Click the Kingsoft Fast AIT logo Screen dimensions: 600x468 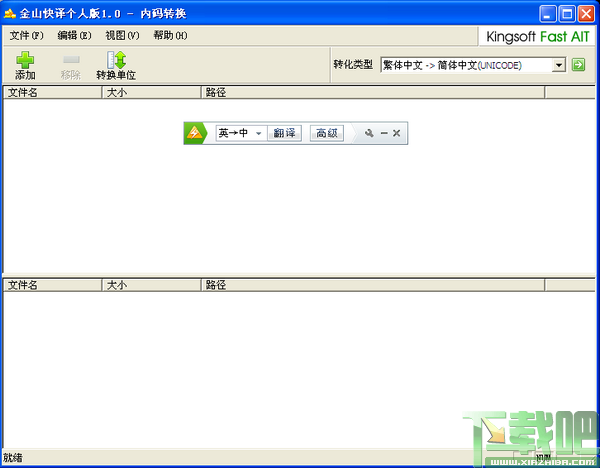pos(538,37)
